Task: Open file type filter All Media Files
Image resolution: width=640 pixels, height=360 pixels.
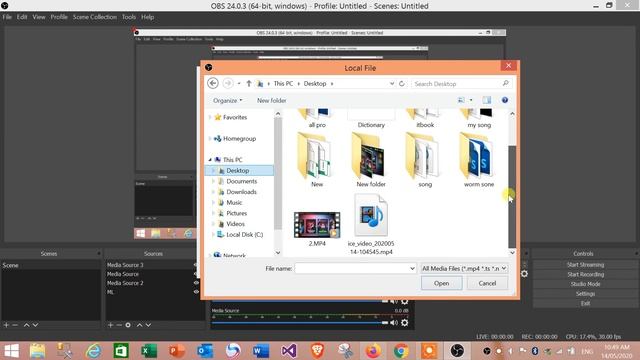Action: pyautogui.click(x=464, y=268)
